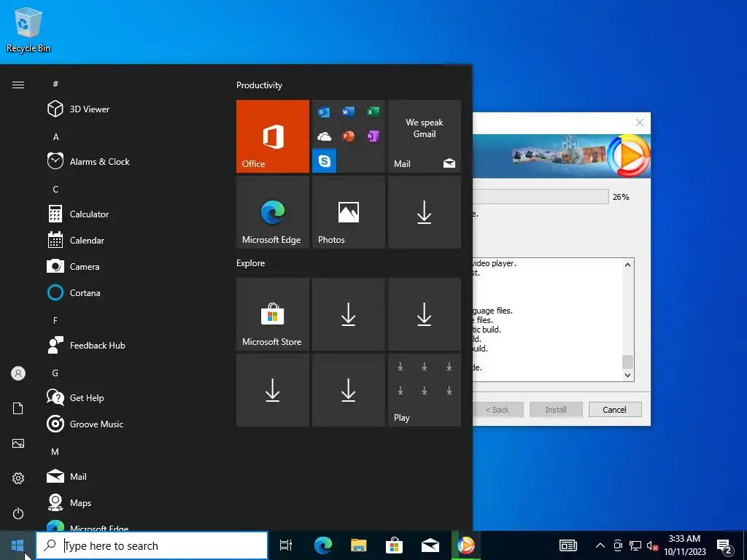Open the Mail tile saying We speak Gmail
This screenshot has width=747, height=560.
pyautogui.click(x=425, y=136)
